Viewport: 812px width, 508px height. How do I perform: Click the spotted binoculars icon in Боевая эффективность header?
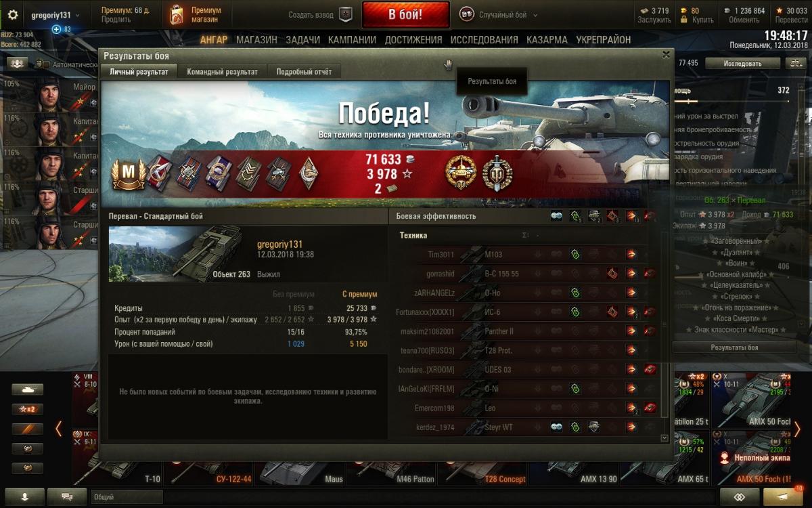point(556,216)
